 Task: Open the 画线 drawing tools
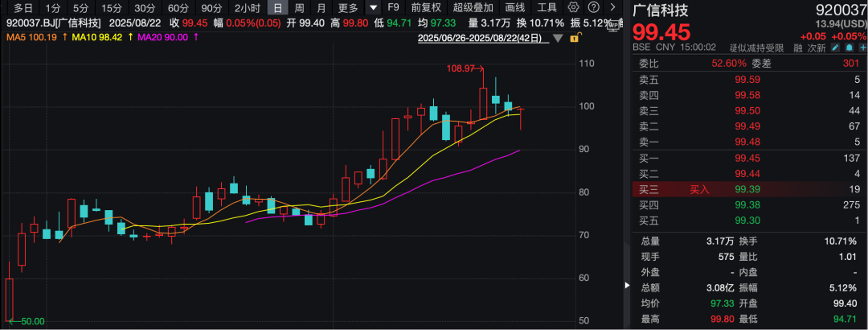515,7
